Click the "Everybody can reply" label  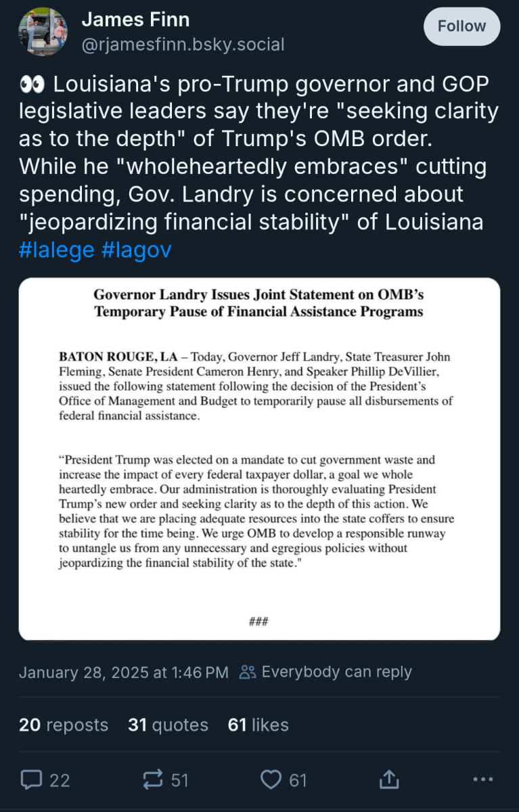[x=336, y=672]
